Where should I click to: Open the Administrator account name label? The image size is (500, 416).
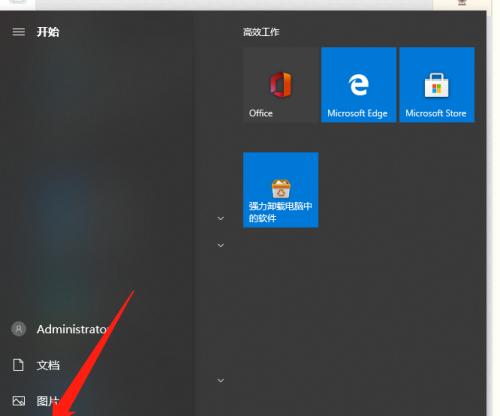coord(72,329)
